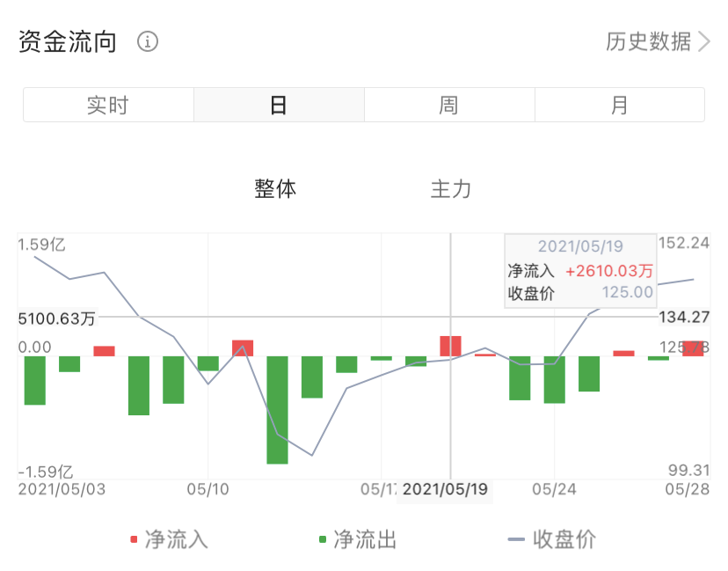
Task: Switch to the 月 tab
Action: [620, 105]
